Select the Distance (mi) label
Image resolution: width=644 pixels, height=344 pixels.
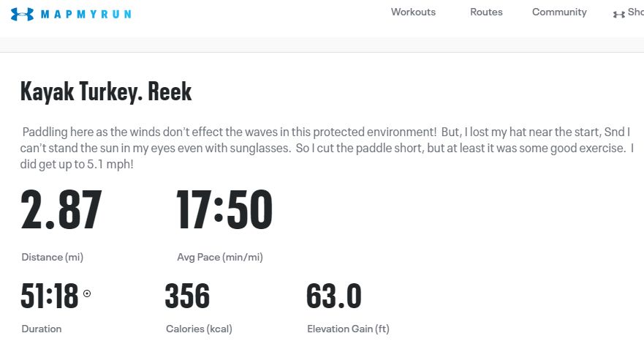tap(53, 258)
